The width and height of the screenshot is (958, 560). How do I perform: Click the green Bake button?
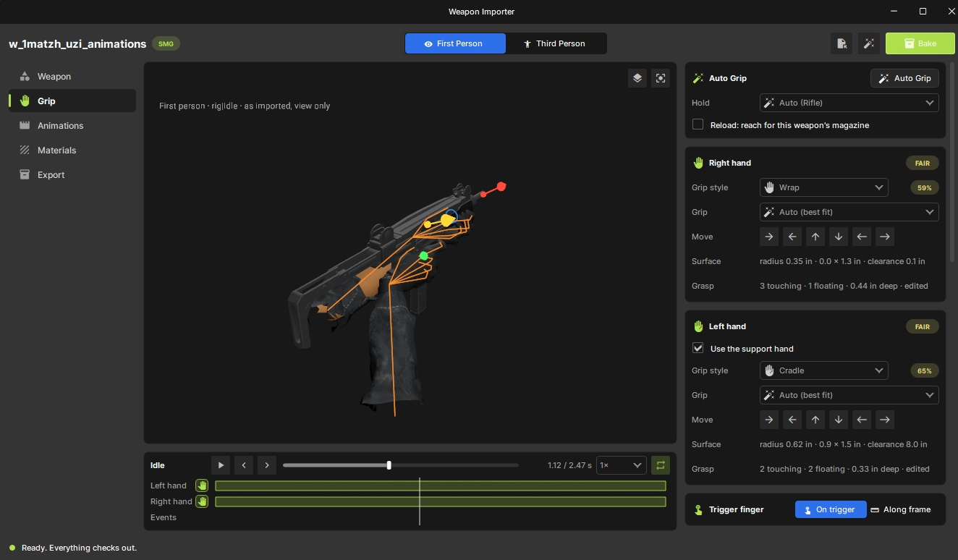point(919,43)
